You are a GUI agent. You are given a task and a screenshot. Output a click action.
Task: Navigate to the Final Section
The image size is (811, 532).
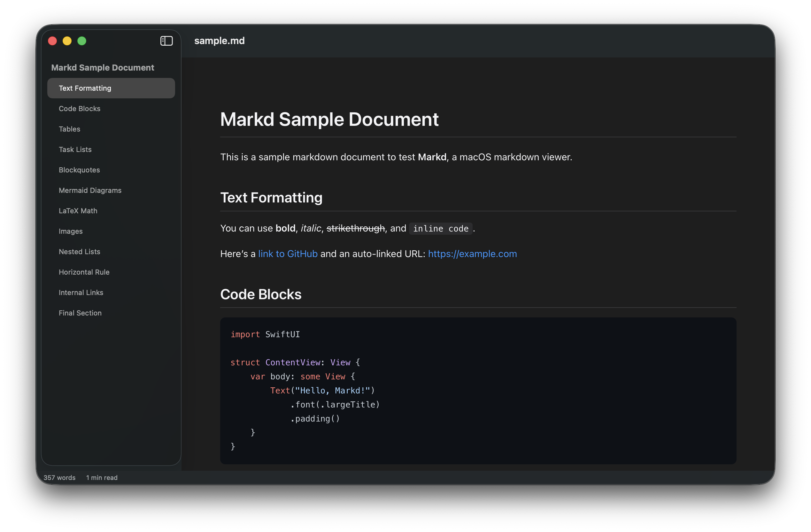pyautogui.click(x=80, y=313)
